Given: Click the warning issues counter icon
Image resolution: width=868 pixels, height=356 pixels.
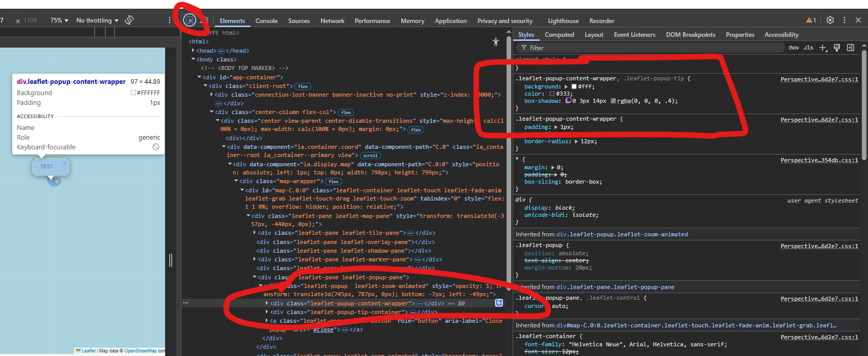Looking at the screenshot, I should point(811,20).
